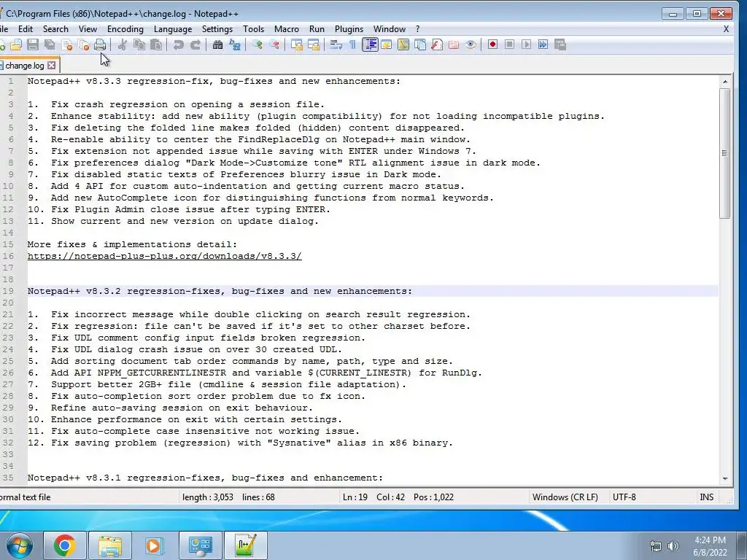Open the Run menu
747x560 pixels.
317,29
